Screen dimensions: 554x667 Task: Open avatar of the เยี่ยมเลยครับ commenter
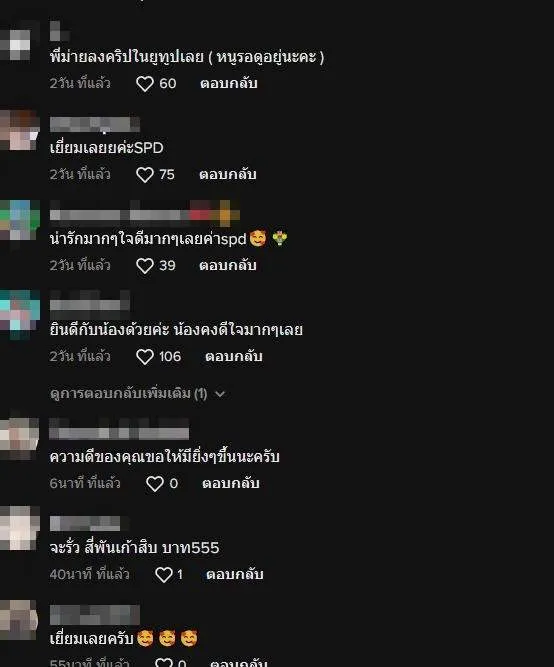pos(19,620)
